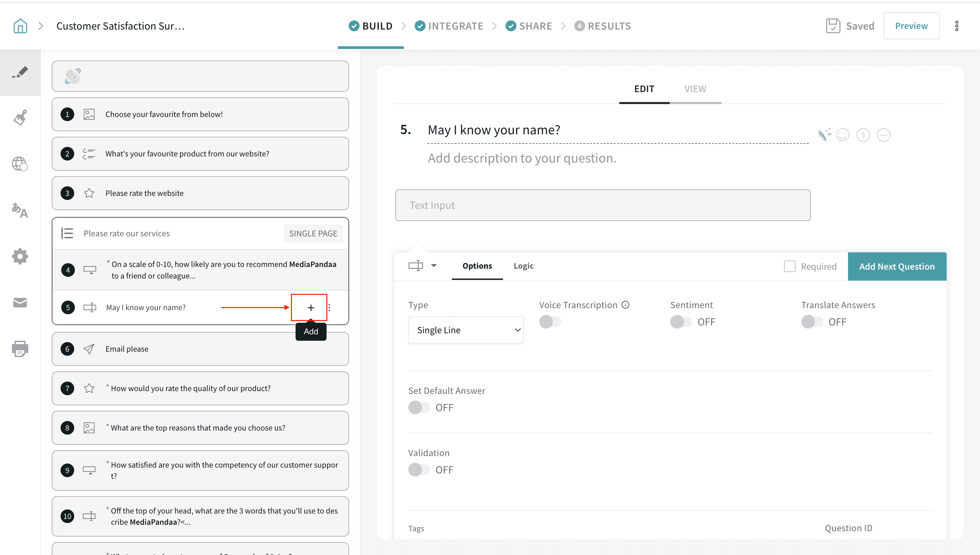The height and width of the screenshot is (555, 980).
Task: Open the translation language sidebar icon
Action: pos(20,210)
